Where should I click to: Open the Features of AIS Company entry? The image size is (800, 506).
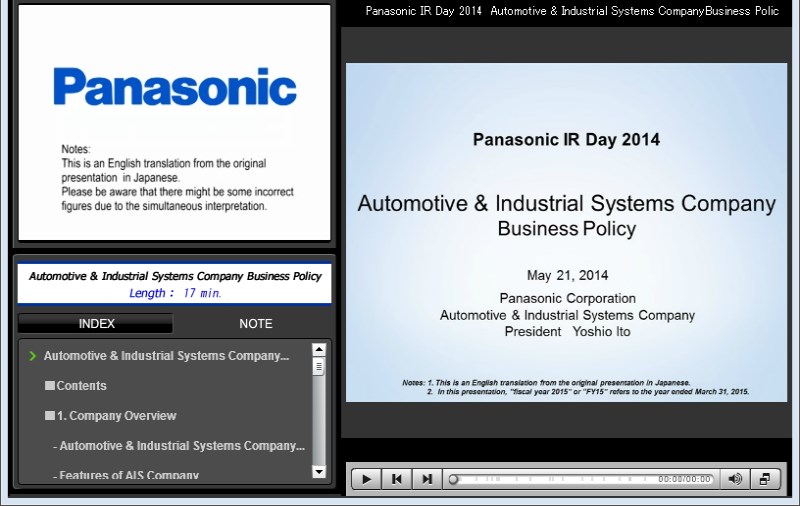tap(126, 475)
